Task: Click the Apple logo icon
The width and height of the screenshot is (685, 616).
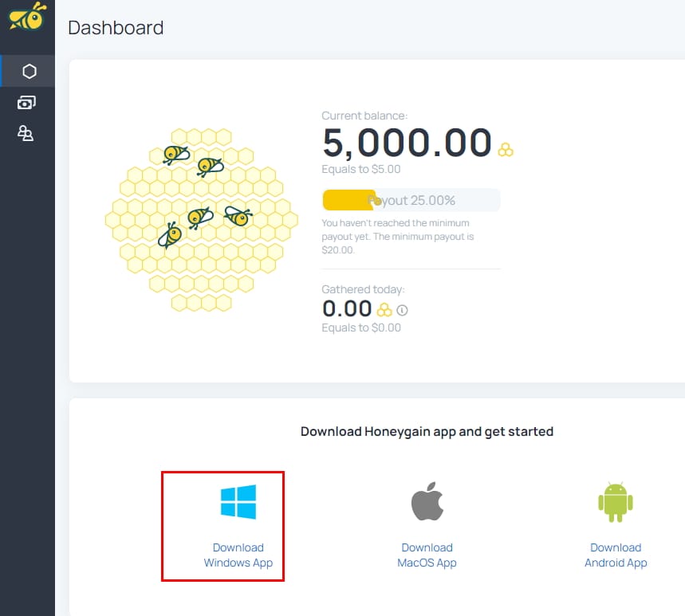Action: (427, 501)
